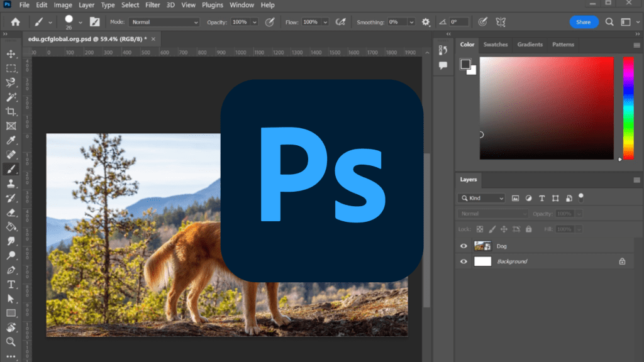Screen dimensions: 644x362
Task: Open the Filter menu
Action: point(152,5)
